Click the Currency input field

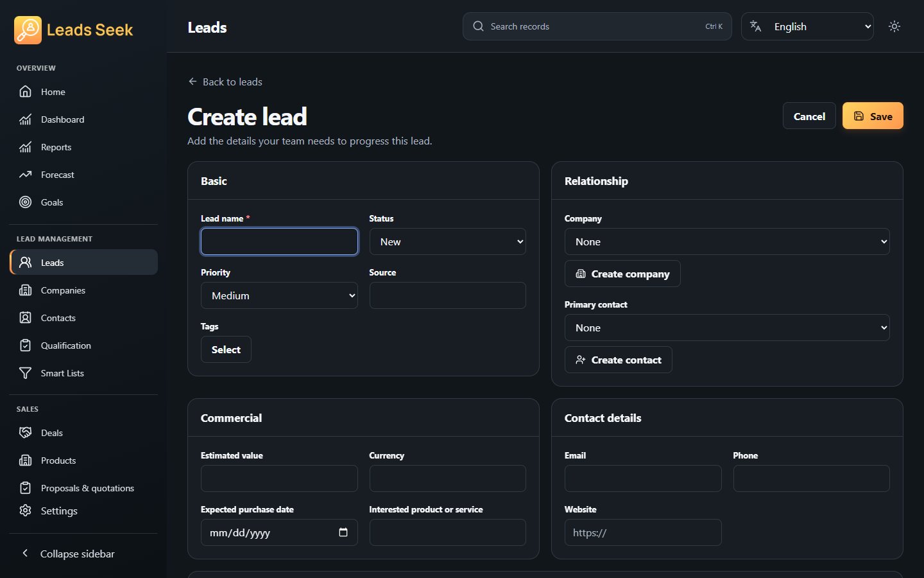pyautogui.click(x=448, y=478)
